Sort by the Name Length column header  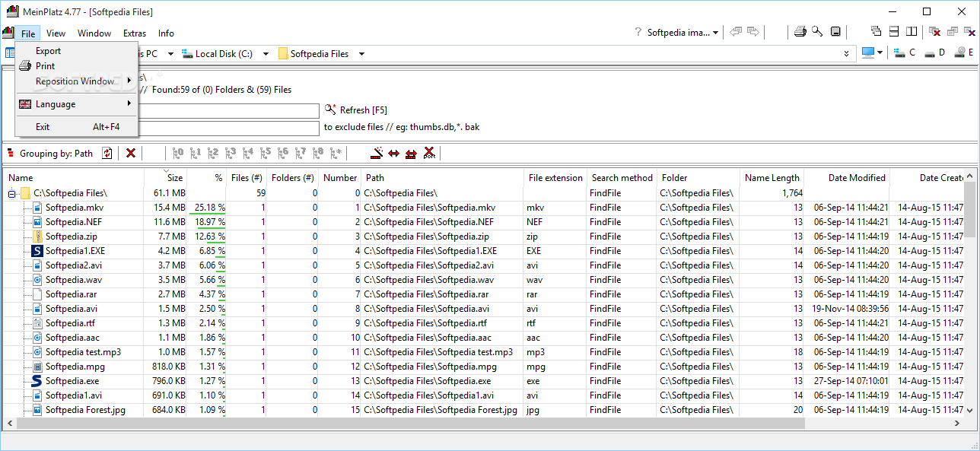click(772, 177)
